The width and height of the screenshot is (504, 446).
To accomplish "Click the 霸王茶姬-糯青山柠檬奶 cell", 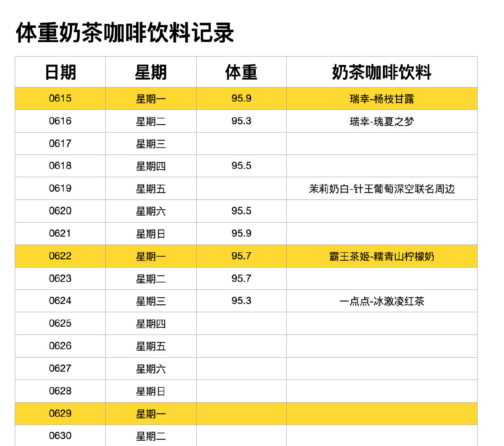I will coord(382,256).
